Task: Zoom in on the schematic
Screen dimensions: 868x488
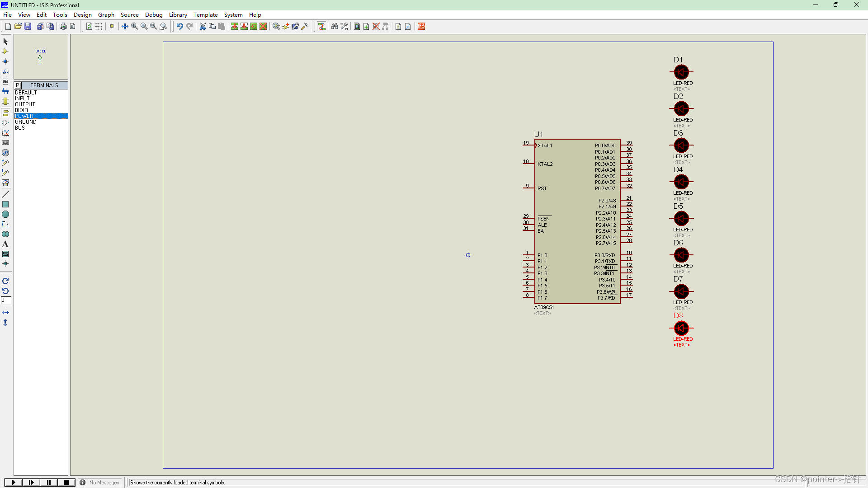Action: pos(135,26)
